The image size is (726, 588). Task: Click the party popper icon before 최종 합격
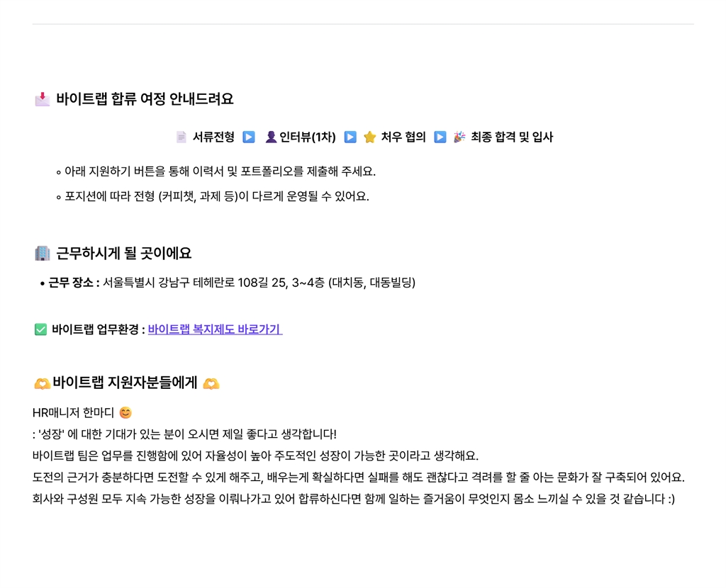459,137
